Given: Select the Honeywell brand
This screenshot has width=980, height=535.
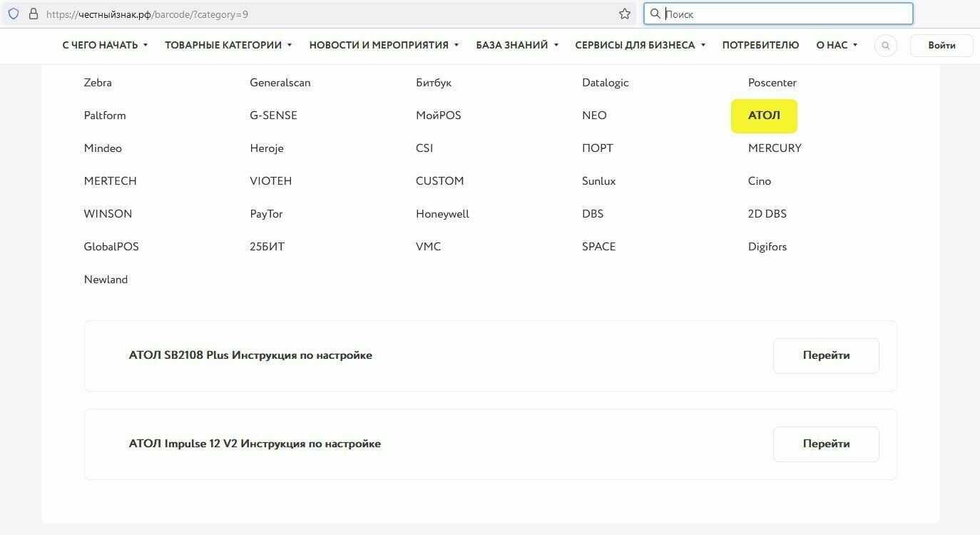Looking at the screenshot, I should click(442, 214).
